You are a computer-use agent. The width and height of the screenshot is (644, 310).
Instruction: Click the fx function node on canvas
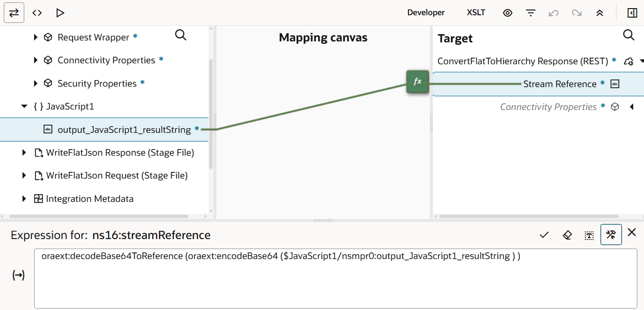417,82
